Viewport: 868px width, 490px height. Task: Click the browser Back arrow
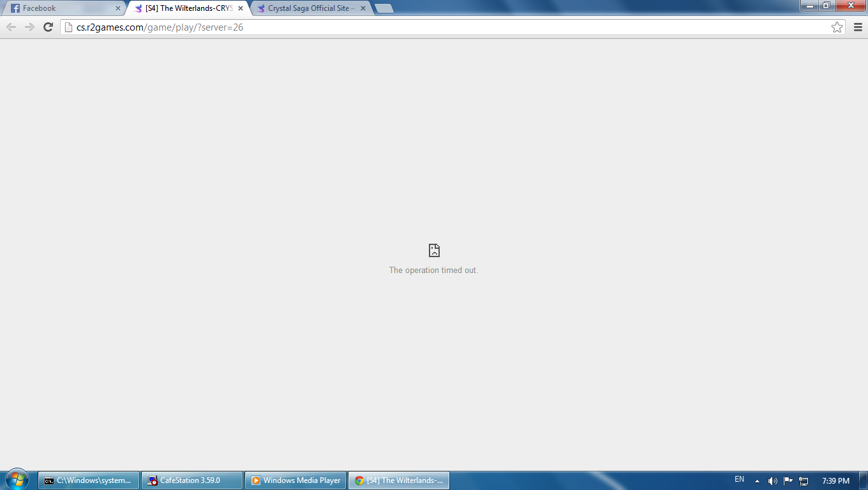point(11,27)
